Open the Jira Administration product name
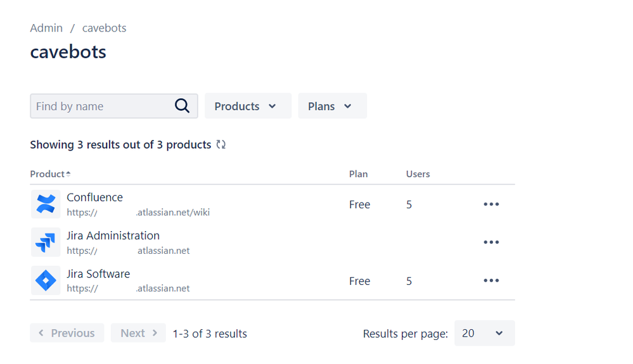The width and height of the screenshot is (633, 364). click(113, 235)
